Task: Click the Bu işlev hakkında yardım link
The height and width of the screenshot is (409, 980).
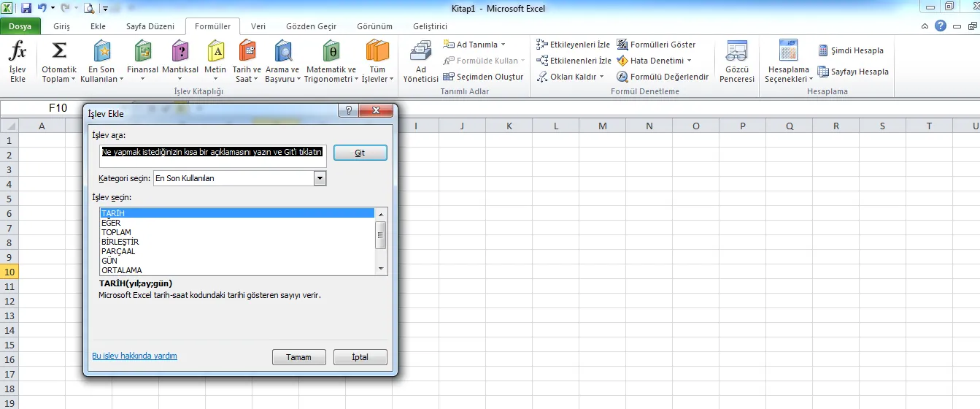Action: point(134,356)
